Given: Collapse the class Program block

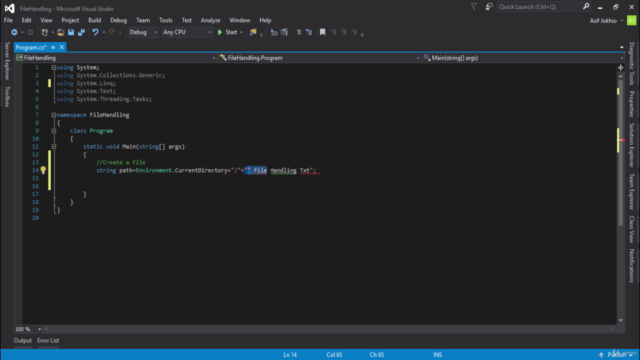Looking at the screenshot, I should tap(53, 131).
